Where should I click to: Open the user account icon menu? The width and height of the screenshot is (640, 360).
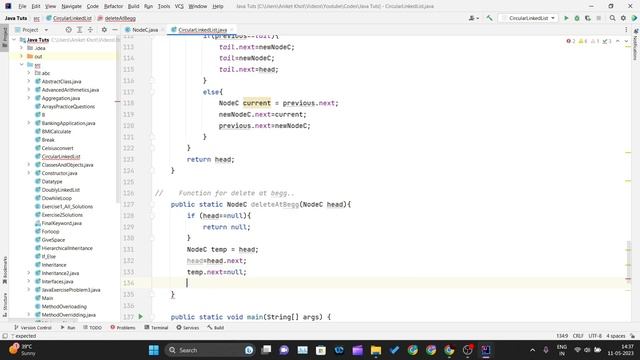pyautogui.click(x=473, y=18)
